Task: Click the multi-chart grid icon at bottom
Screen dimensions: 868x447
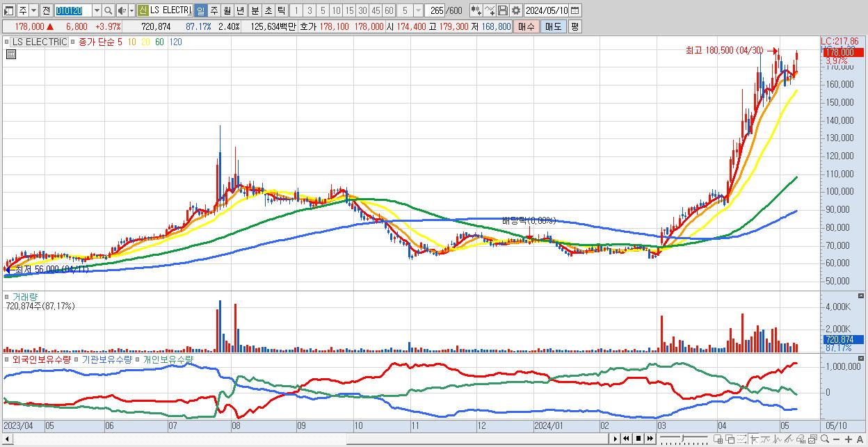Action: 718,439
